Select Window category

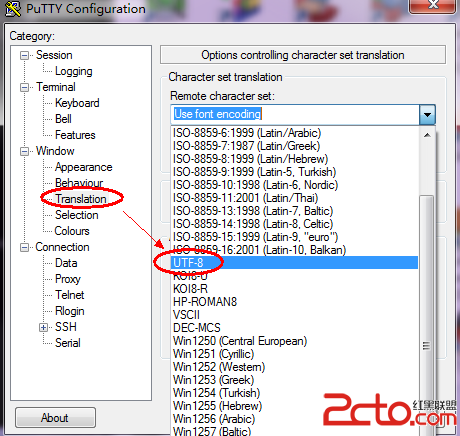coord(55,151)
